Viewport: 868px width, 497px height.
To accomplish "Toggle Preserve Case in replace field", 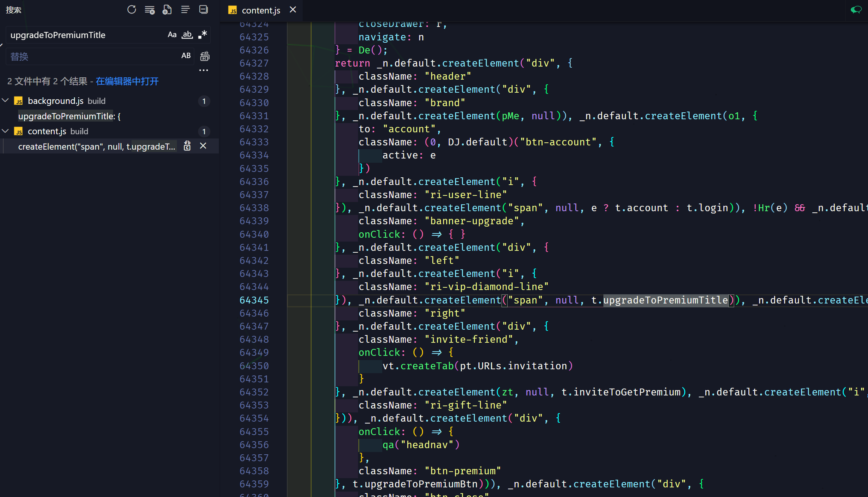I will coord(186,56).
